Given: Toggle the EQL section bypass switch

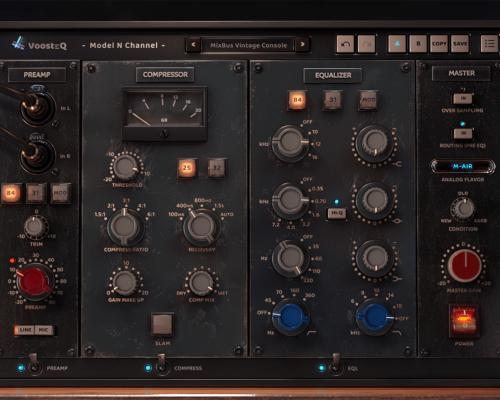Looking at the screenshot, I should coord(336,364).
